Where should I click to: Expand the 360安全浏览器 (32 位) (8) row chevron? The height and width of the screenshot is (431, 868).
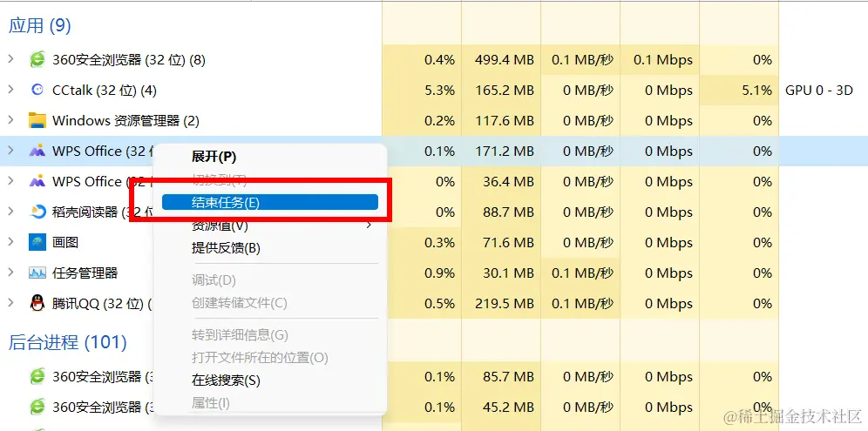tap(10, 59)
